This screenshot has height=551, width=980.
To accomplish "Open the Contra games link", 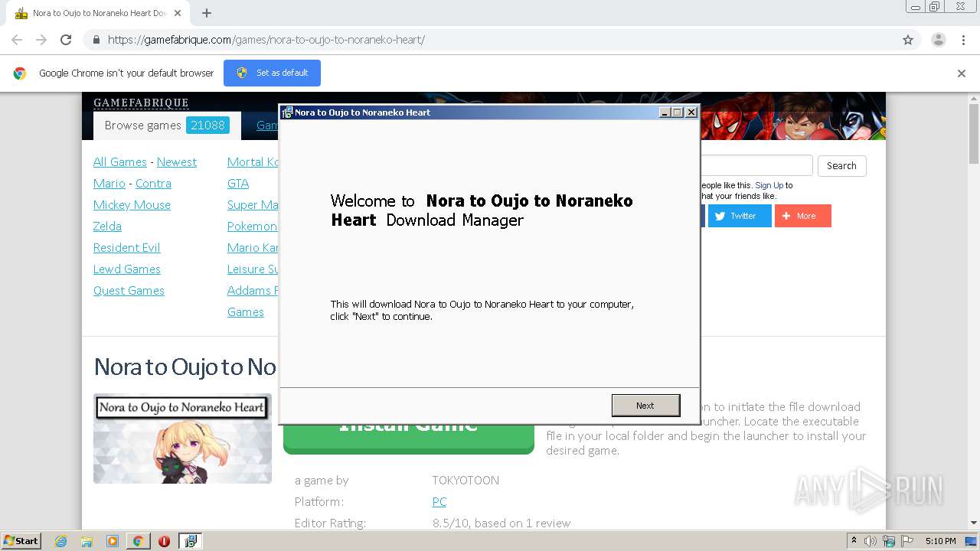I will pos(153,184).
